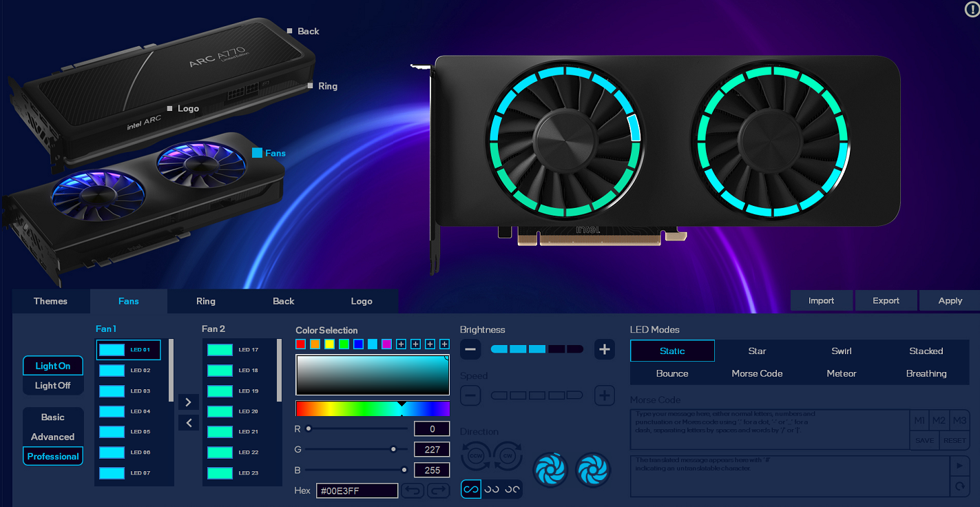
Task: Select the Professional editing level
Action: (53, 456)
